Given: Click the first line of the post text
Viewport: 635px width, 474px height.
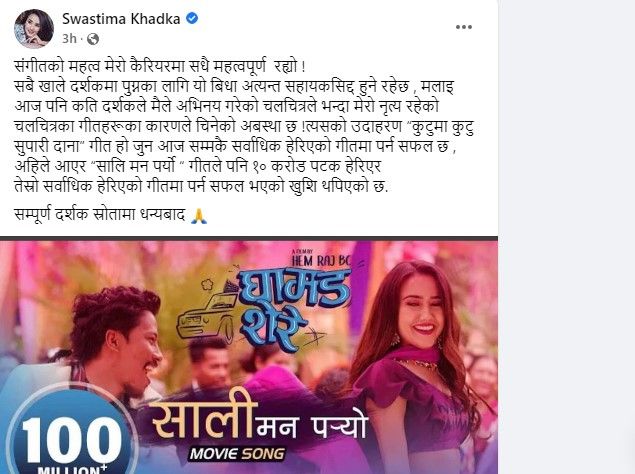Looking at the screenshot, I should (160, 66).
